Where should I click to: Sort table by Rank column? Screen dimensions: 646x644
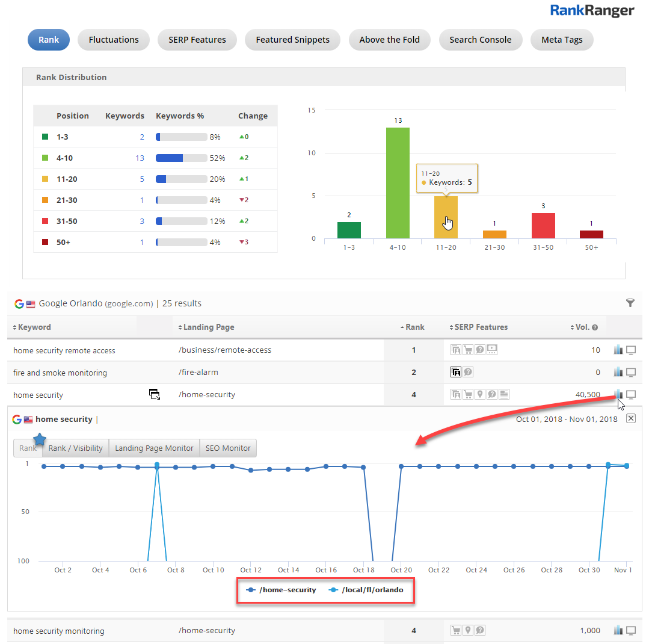click(414, 327)
